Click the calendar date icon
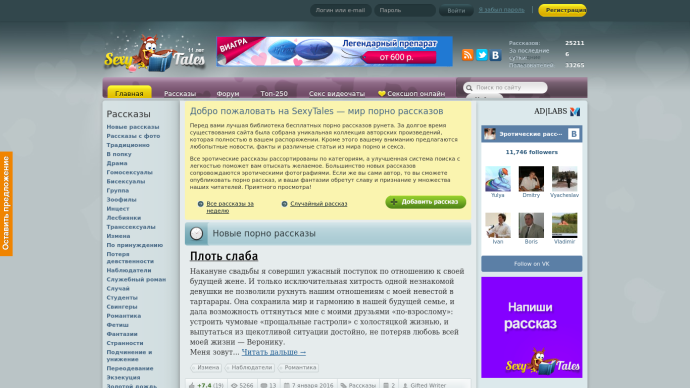 [286, 385]
